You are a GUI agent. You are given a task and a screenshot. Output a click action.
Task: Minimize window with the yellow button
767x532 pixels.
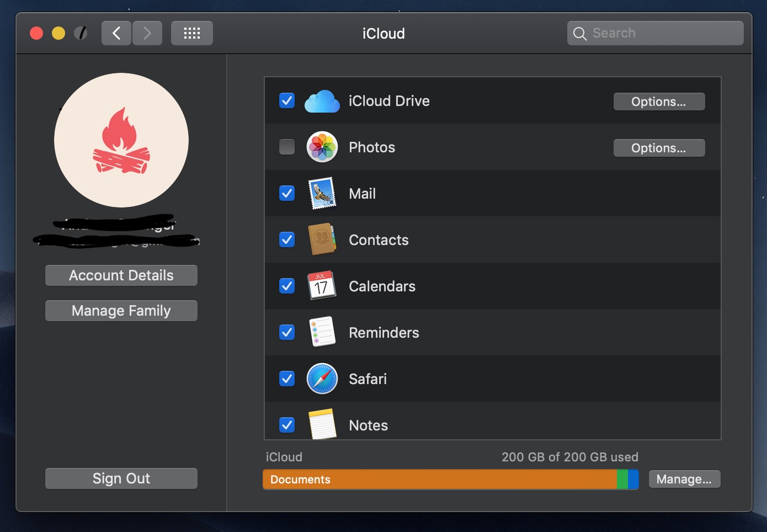tap(58, 33)
